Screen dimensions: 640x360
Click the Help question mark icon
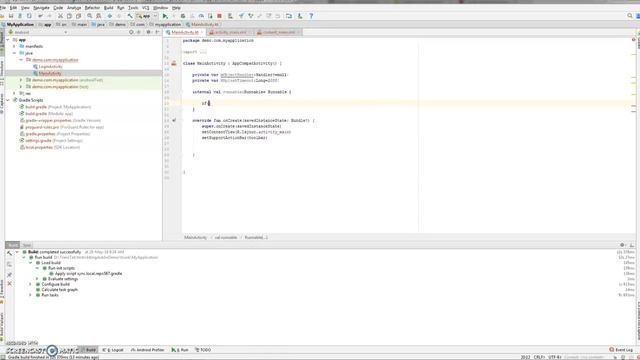click(x=311, y=16)
